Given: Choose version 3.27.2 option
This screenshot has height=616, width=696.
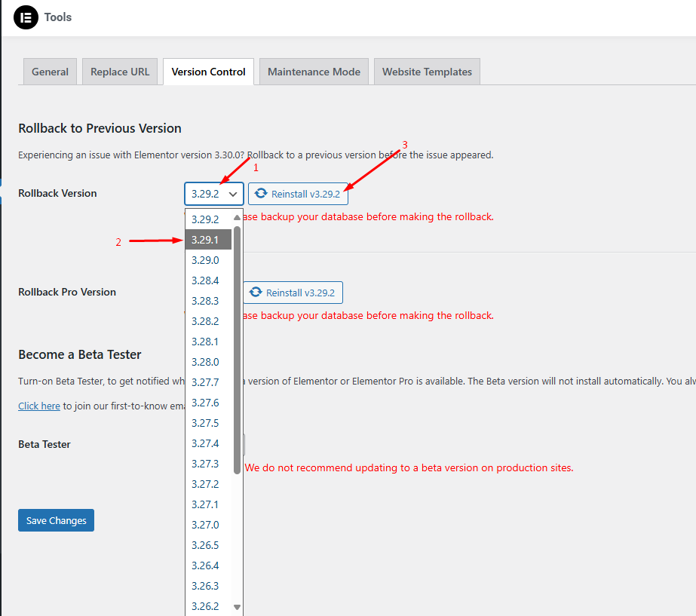Looking at the screenshot, I should (x=209, y=484).
